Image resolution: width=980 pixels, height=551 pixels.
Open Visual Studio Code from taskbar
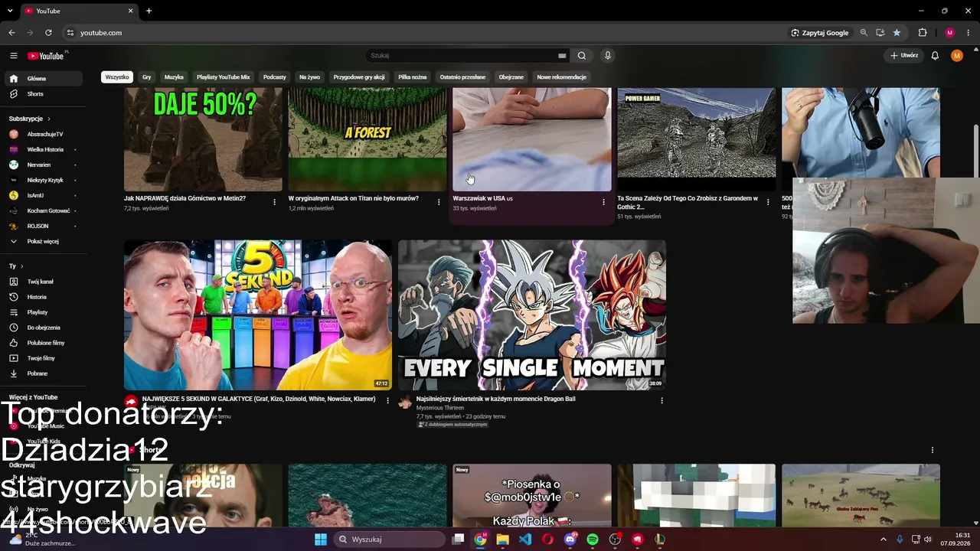(x=525, y=540)
